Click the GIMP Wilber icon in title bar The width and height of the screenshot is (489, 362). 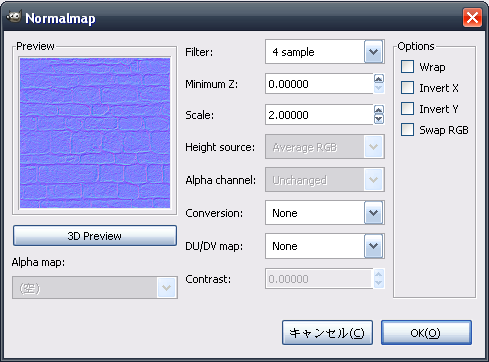click(x=14, y=17)
